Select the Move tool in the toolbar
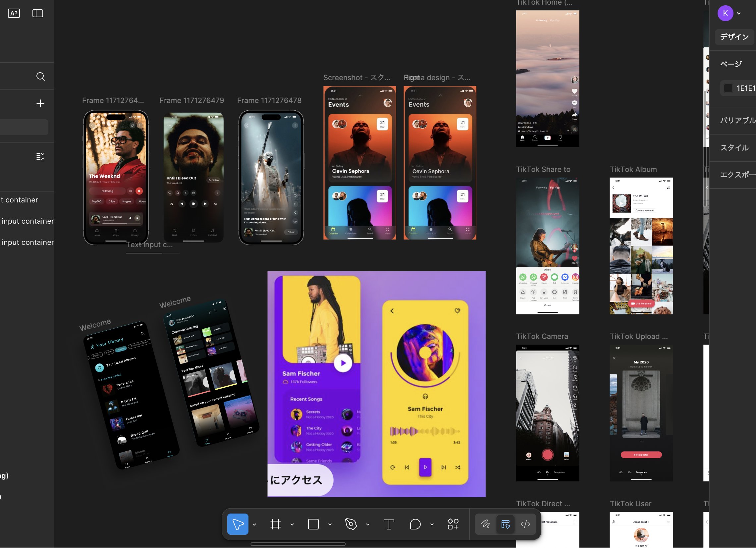Viewport: 756px width, 548px height. [x=238, y=524]
